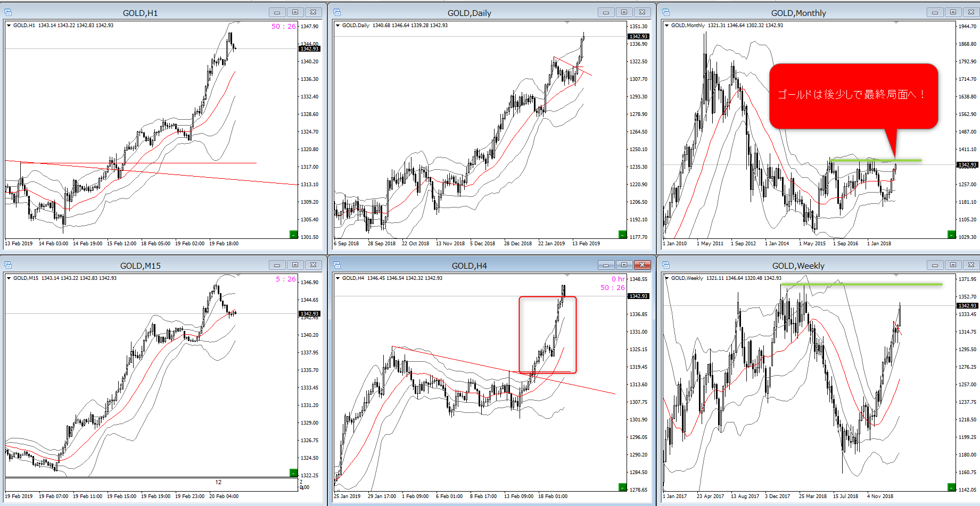Click the GOLD,Monthly chart window icon
Viewport: 980px width, 506px height.
[x=666, y=12]
